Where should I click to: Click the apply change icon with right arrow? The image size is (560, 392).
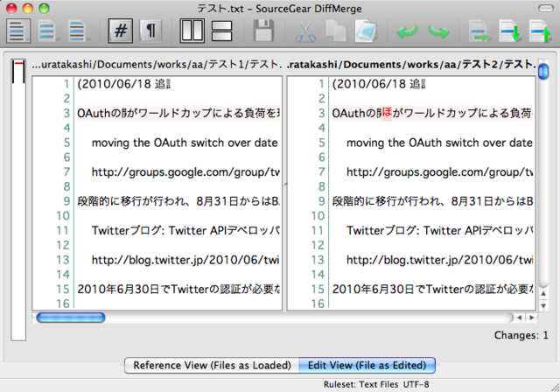point(479,31)
